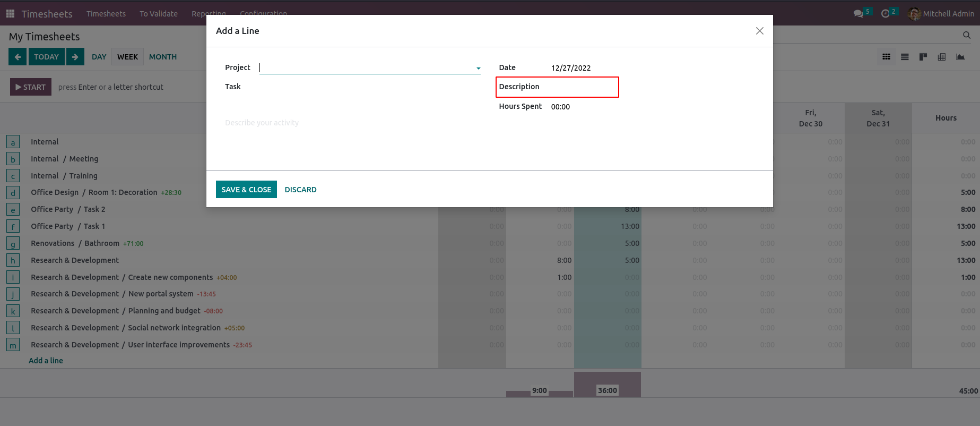Open the To Validate menu

[159, 14]
